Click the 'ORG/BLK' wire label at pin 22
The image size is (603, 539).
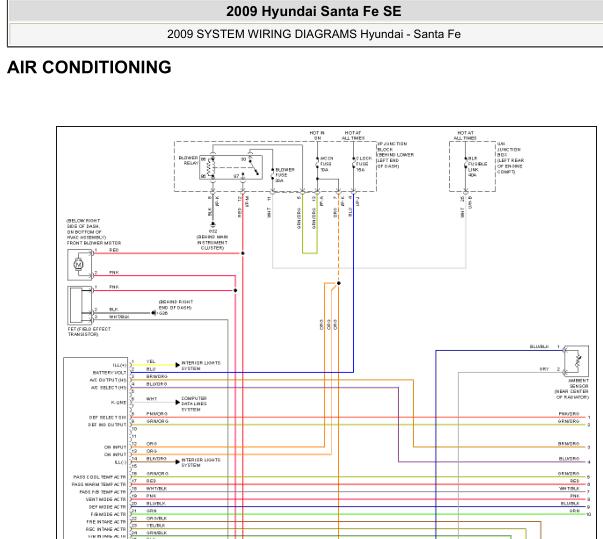[x=157, y=519]
